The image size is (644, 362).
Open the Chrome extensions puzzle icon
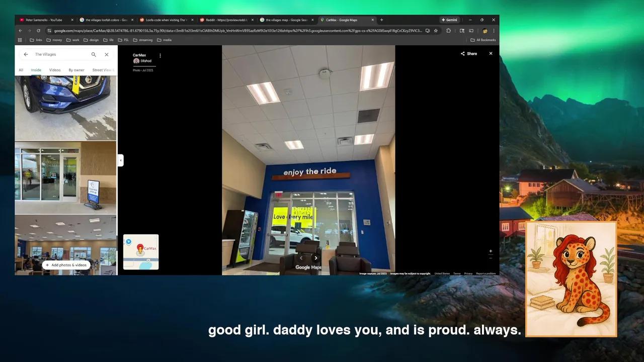[x=448, y=31]
